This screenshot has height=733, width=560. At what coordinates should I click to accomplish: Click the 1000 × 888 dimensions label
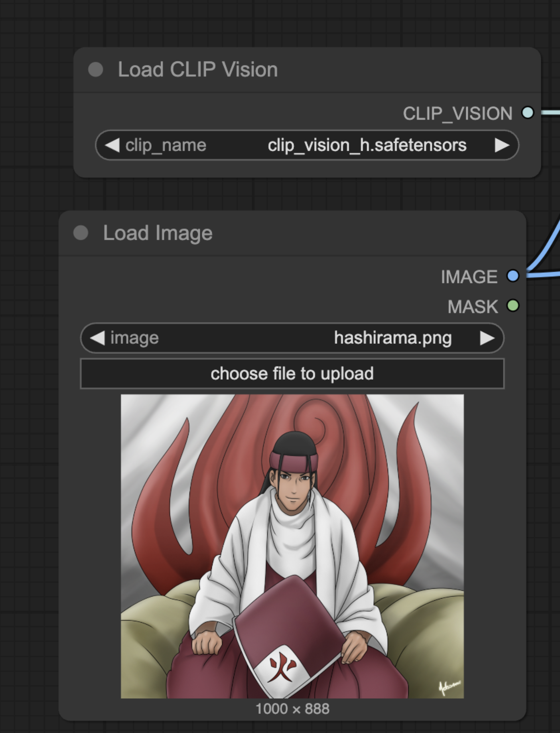coord(292,709)
